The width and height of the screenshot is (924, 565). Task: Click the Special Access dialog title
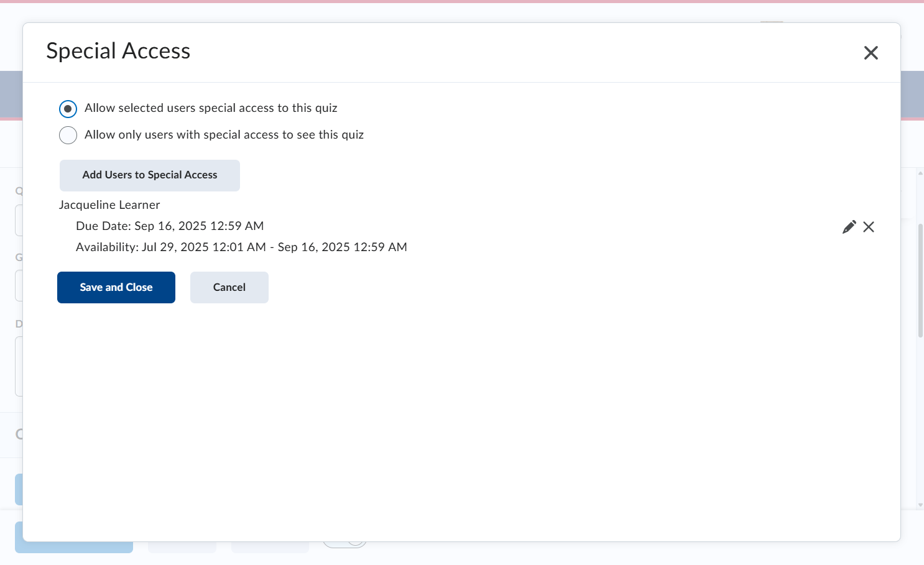(118, 51)
